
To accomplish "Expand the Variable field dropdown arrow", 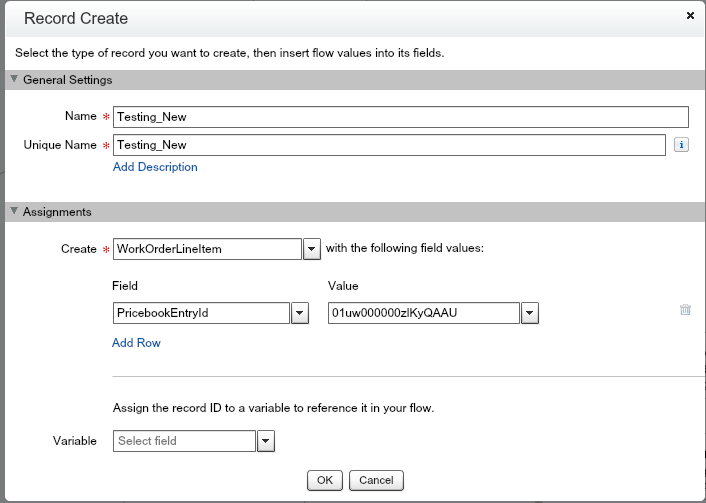I will tap(266, 441).
